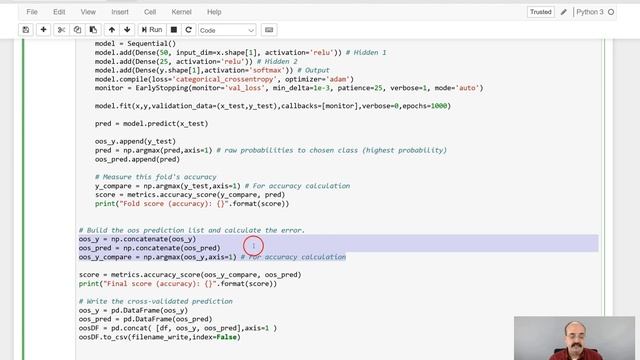Open cell type Code dropdown
This screenshot has width=640, height=360.
pos(227,30)
